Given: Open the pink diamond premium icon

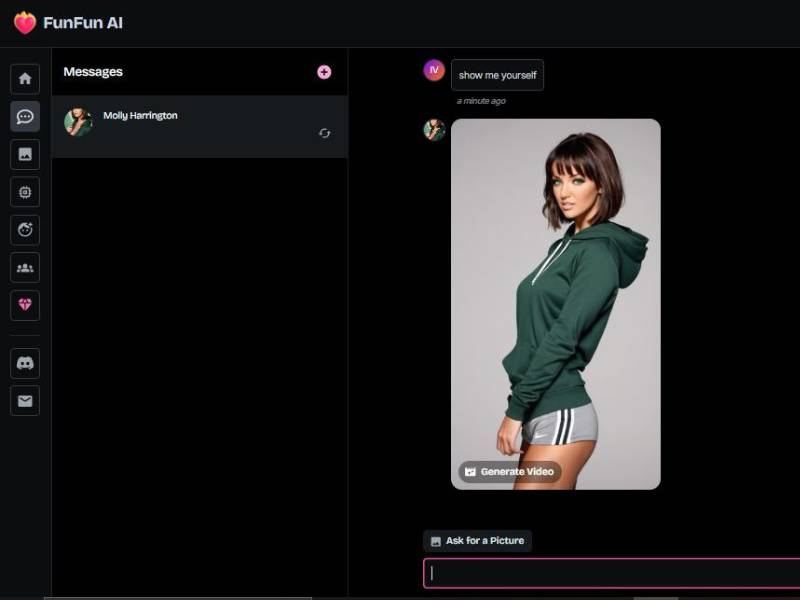Looking at the screenshot, I should pyautogui.click(x=25, y=305).
